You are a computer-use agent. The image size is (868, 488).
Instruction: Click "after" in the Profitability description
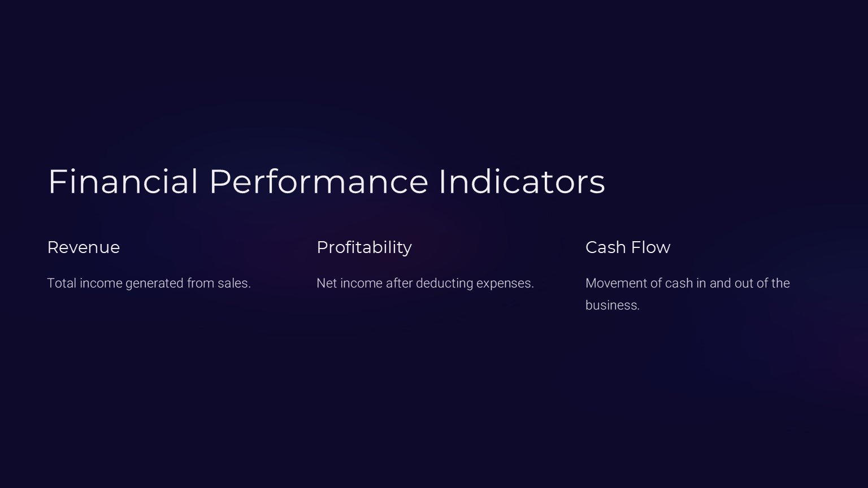coord(399,283)
